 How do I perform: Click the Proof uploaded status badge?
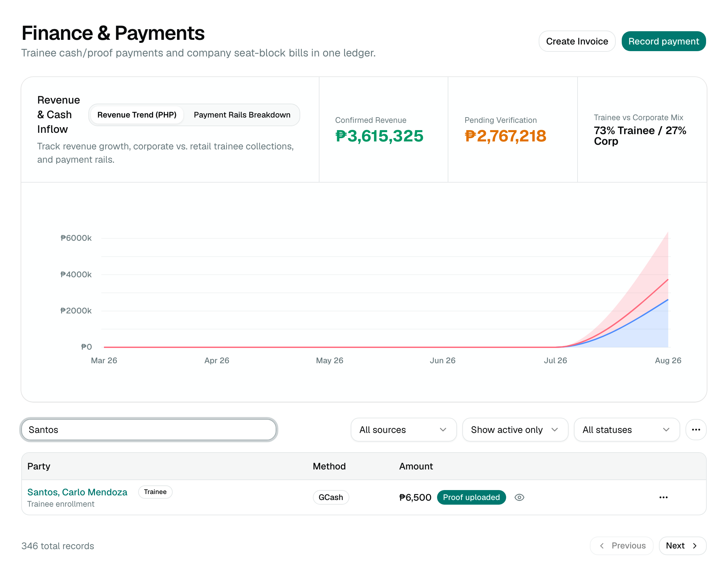pyautogui.click(x=471, y=497)
